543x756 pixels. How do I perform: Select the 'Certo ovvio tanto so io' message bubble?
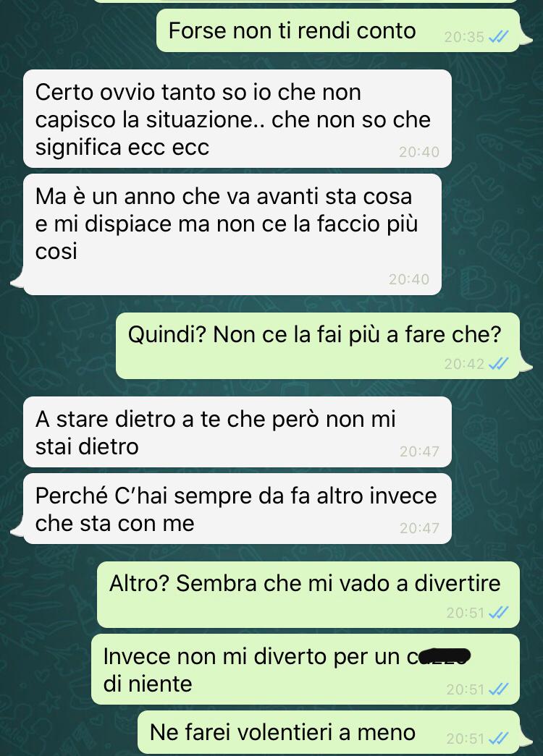coord(237,119)
